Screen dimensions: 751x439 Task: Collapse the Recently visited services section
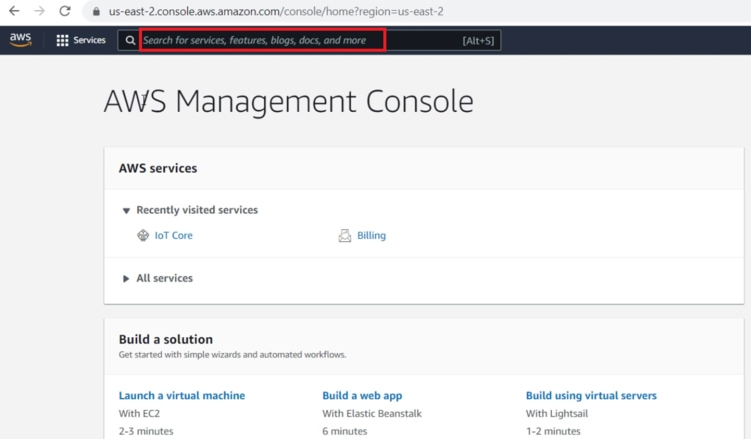(126, 210)
